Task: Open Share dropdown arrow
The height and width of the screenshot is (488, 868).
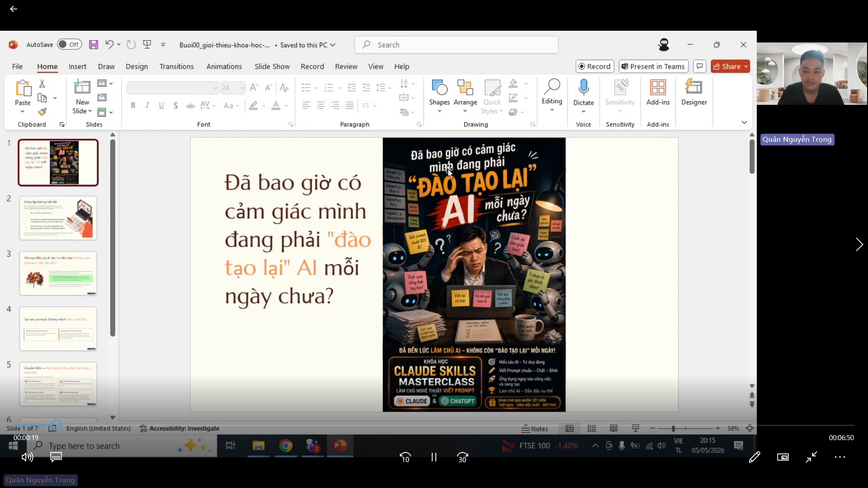Action: tap(746, 66)
